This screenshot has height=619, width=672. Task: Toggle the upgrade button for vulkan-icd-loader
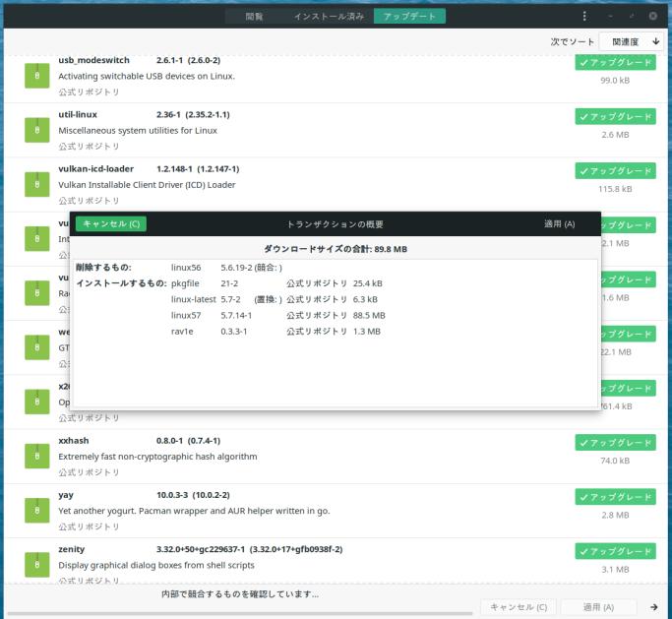(x=615, y=171)
